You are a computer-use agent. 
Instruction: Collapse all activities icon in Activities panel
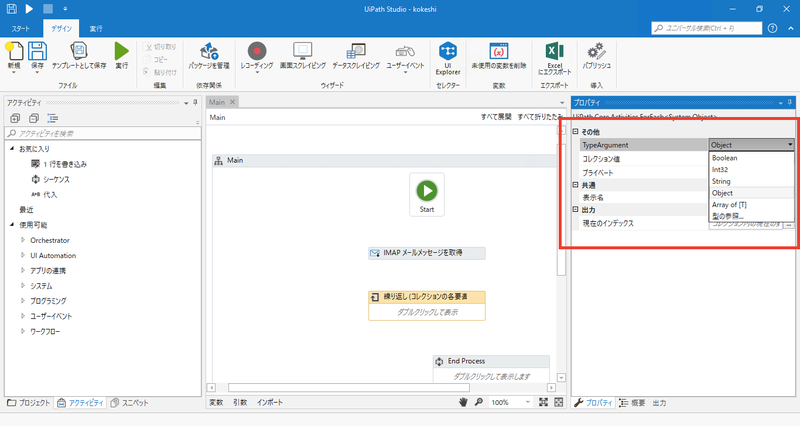point(34,118)
